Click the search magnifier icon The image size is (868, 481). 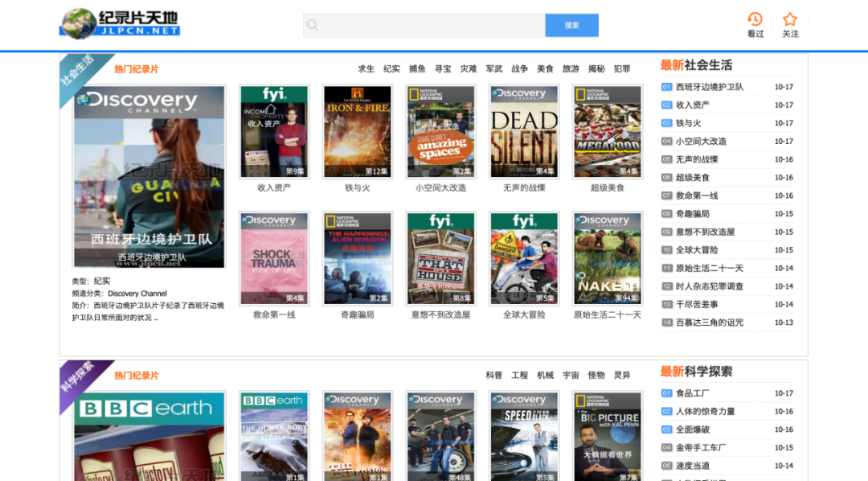coord(313,25)
